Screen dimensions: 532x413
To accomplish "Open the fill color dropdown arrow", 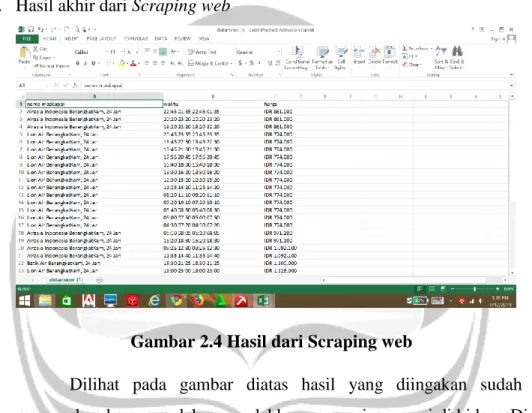I will (x=127, y=63).
